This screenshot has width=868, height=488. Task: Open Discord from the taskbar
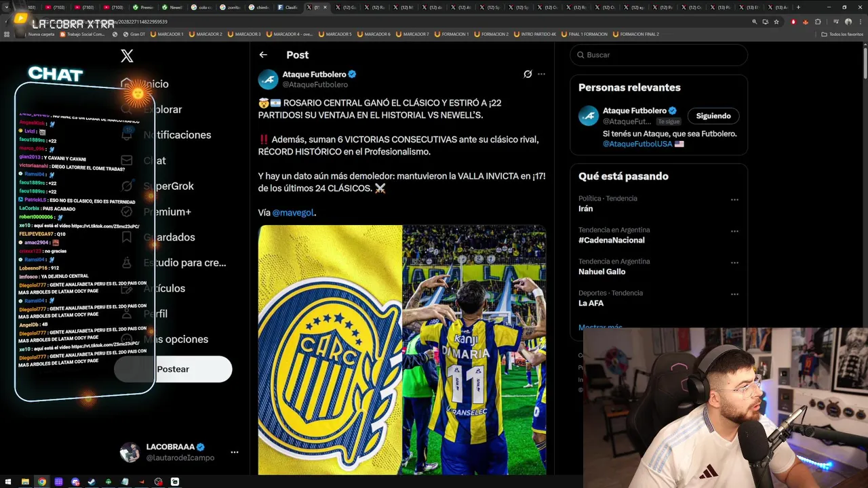pos(75,482)
